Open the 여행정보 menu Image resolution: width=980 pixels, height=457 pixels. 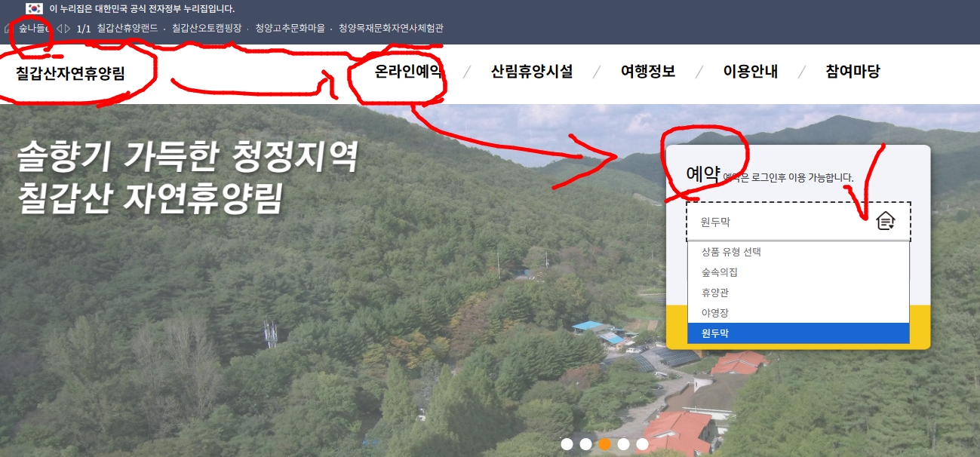coord(648,72)
